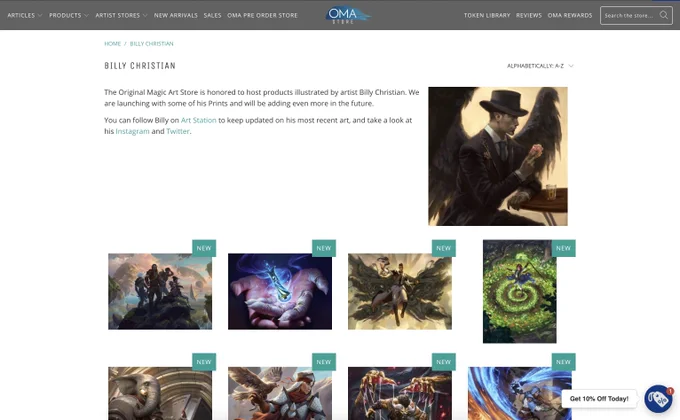Expand the Articles menu
The image size is (680, 420).
[25, 15]
